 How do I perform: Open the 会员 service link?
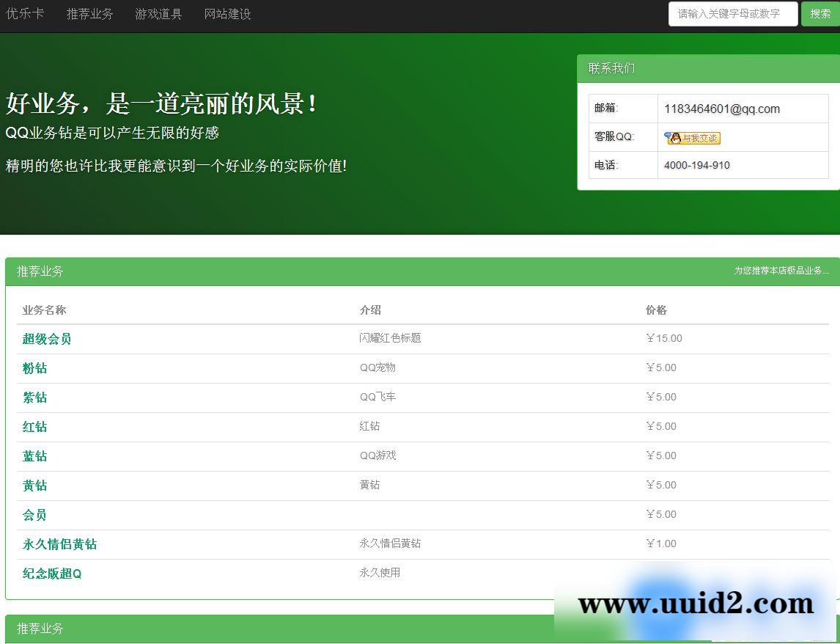click(x=35, y=515)
